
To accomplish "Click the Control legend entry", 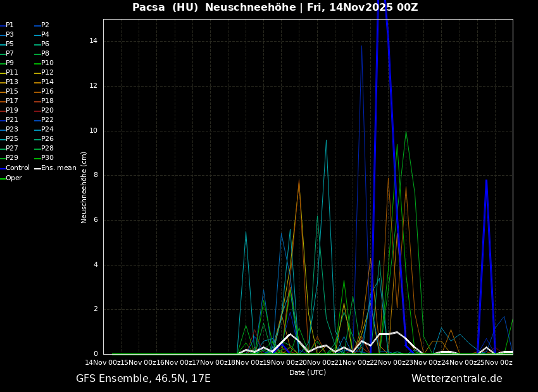I will click(x=18, y=168).
